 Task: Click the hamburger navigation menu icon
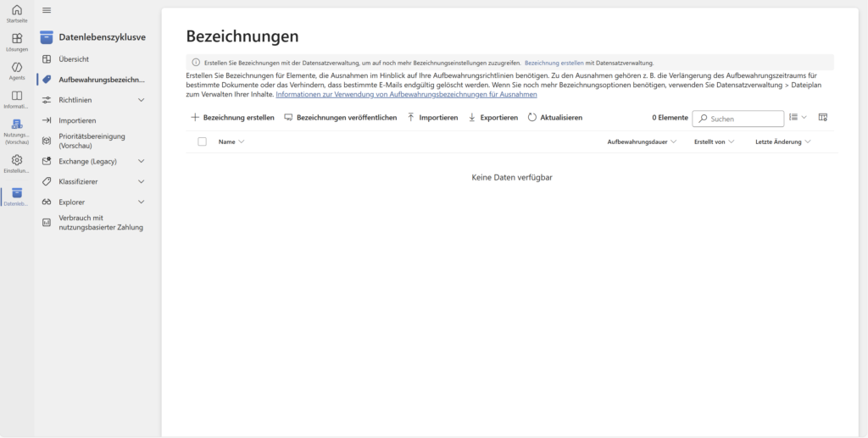pyautogui.click(x=47, y=10)
